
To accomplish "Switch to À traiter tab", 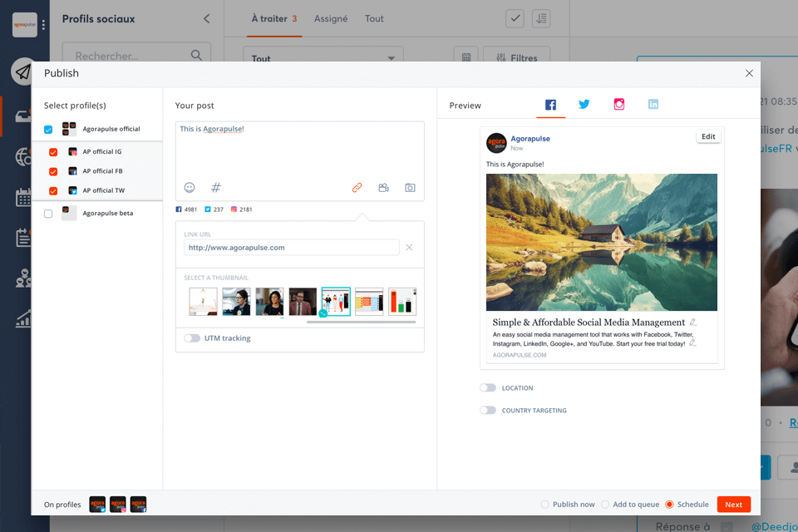I will (x=274, y=19).
